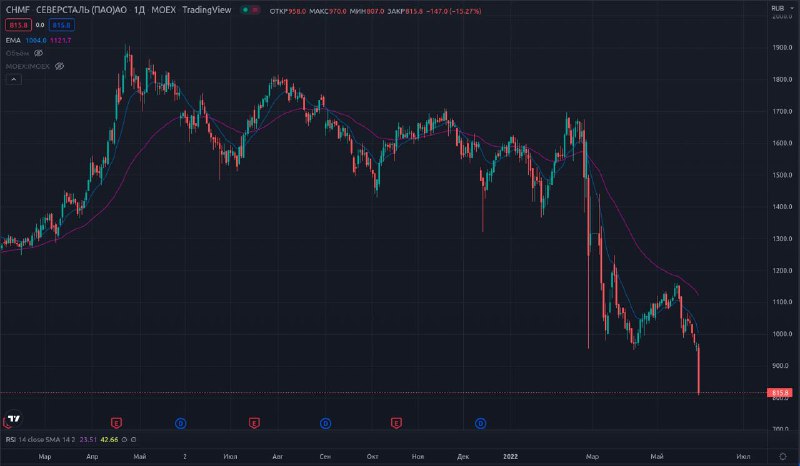The height and width of the screenshot is (466, 800).
Task: Click the СЕВЕРСТАЛЬ (ПАО)АО company name
Action: 82,10
